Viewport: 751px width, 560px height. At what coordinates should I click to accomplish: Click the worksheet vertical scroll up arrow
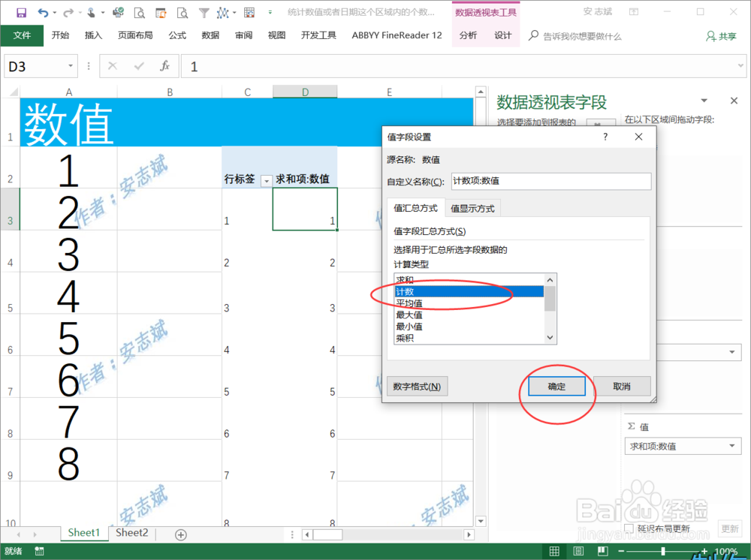481,92
